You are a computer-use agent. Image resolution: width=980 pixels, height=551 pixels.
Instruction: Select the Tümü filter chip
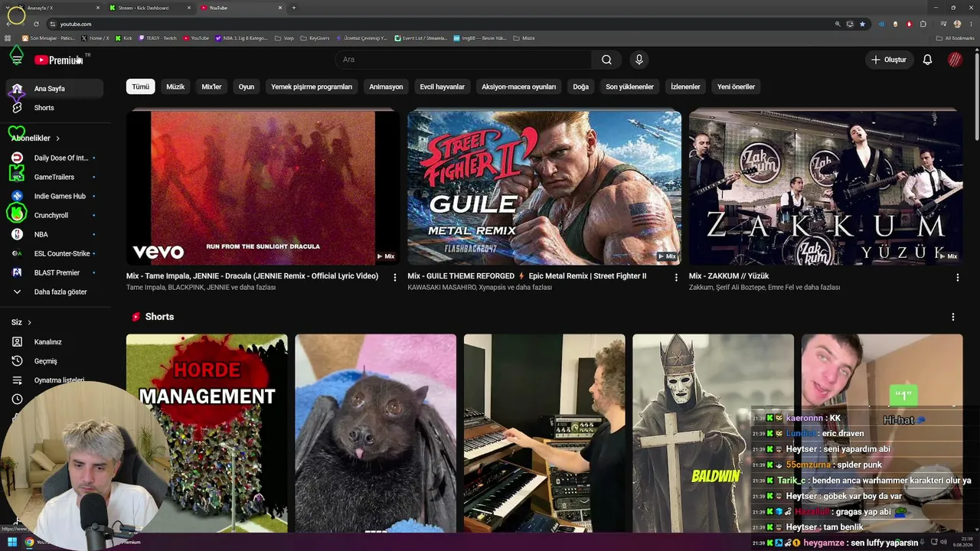141,87
